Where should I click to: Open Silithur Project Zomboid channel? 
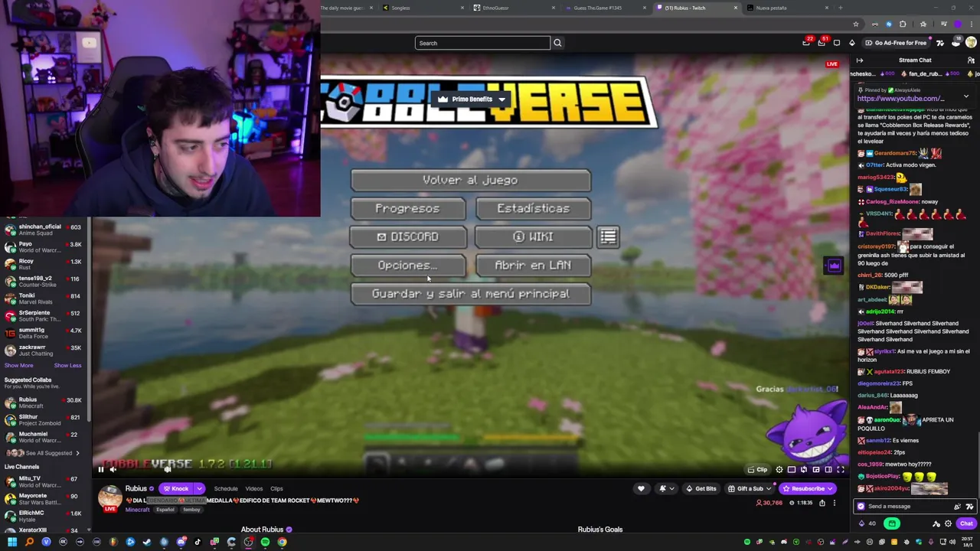pyautogui.click(x=44, y=420)
